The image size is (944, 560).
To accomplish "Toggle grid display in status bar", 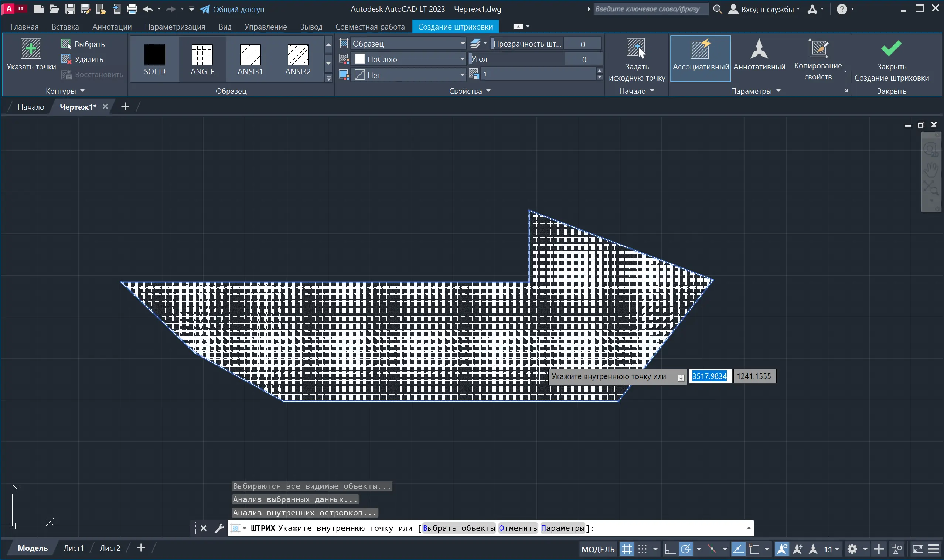I will [x=627, y=549].
